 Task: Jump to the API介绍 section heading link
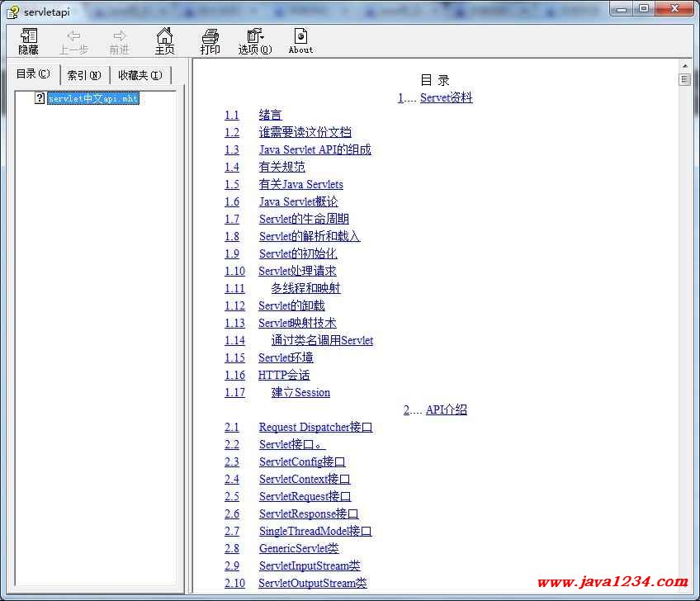click(446, 409)
